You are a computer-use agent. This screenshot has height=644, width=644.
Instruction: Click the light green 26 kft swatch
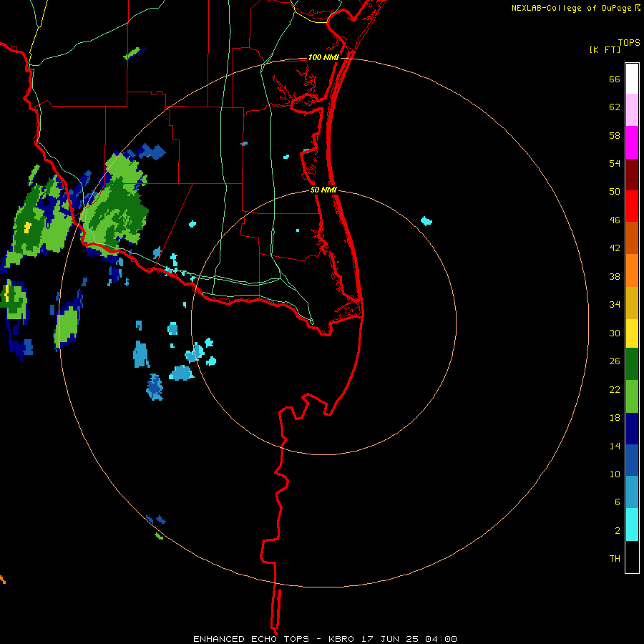pos(632,396)
